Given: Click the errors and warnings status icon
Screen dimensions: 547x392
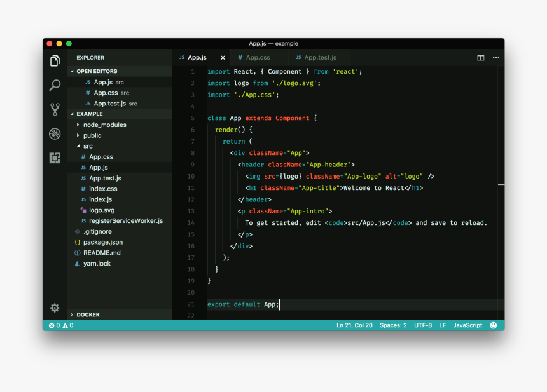Looking at the screenshot, I should 60,325.
